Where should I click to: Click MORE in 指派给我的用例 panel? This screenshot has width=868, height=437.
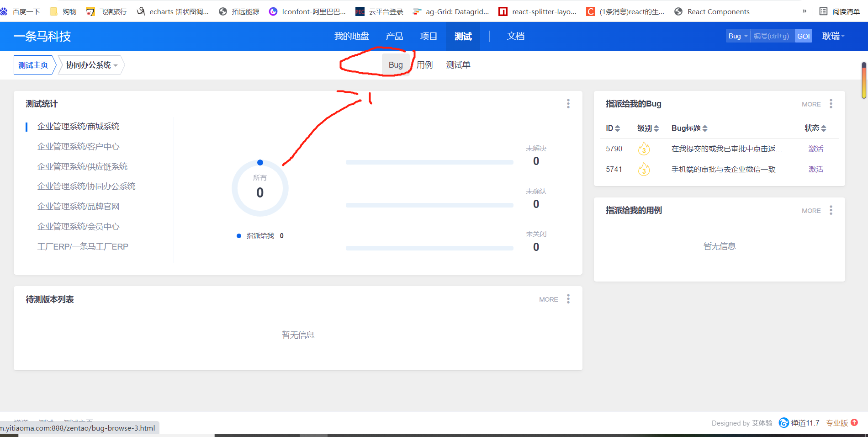click(811, 211)
